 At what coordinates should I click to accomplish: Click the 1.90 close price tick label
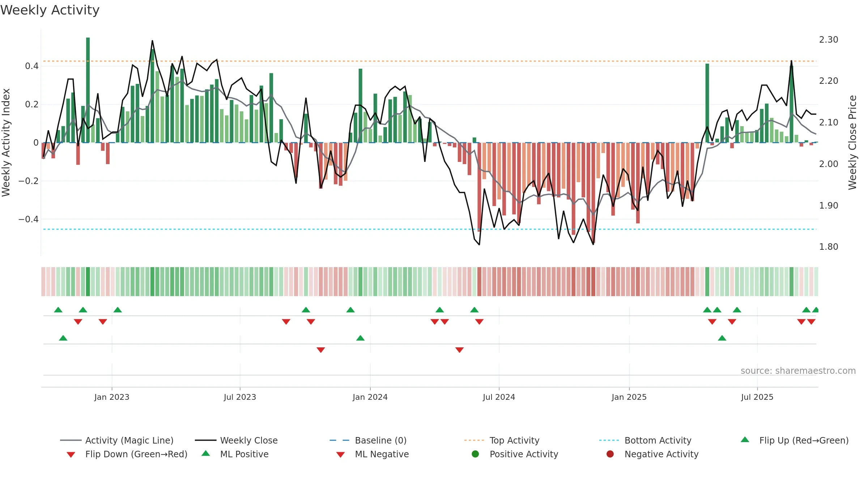click(829, 205)
